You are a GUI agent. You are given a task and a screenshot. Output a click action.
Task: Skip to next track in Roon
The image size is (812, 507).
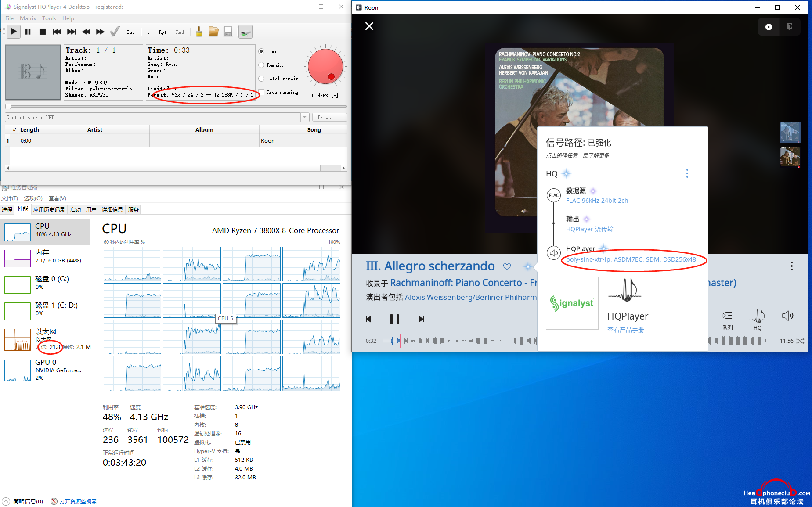[x=421, y=319]
